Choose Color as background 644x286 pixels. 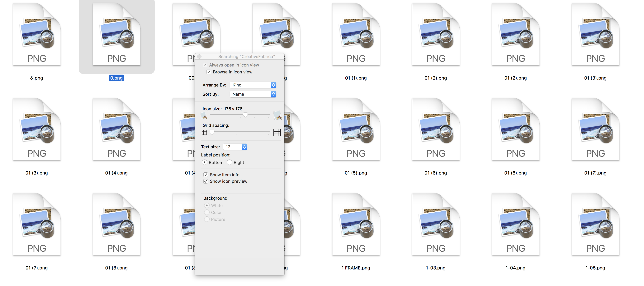click(x=207, y=212)
